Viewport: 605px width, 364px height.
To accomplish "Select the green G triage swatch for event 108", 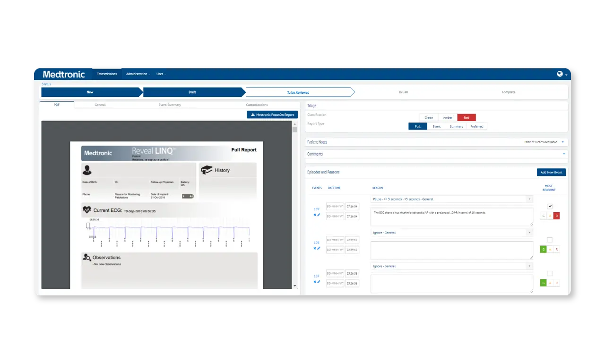I will (x=543, y=249).
